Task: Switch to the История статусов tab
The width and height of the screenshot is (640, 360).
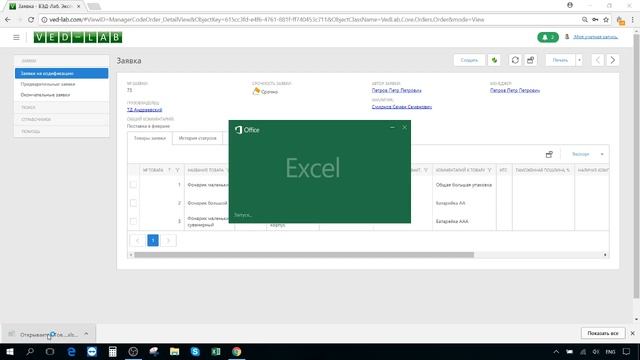Action: [198, 138]
